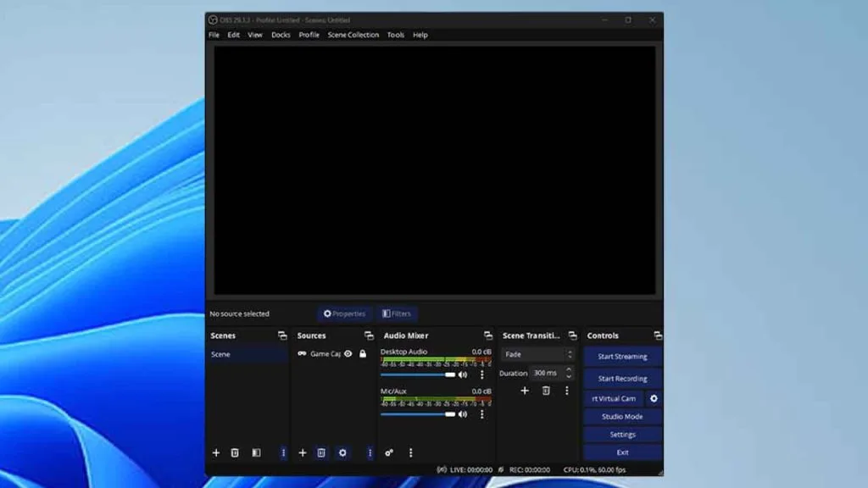
Task: Undock the Scene Transitions panel
Action: (572, 335)
